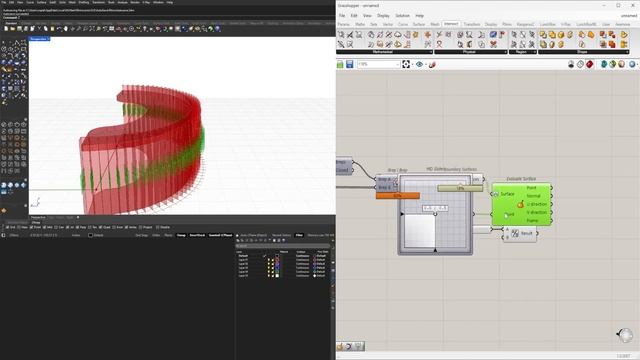This screenshot has width=640, height=360.
Task: Toggle the Cen osnap checkbox
Action: [56, 227]
